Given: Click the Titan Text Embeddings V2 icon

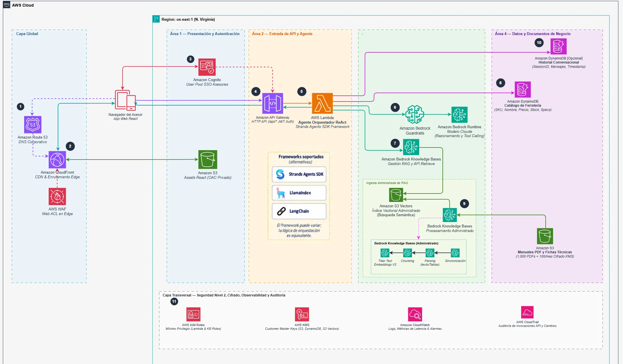Looking at the screenshot, I should point(385,253).
